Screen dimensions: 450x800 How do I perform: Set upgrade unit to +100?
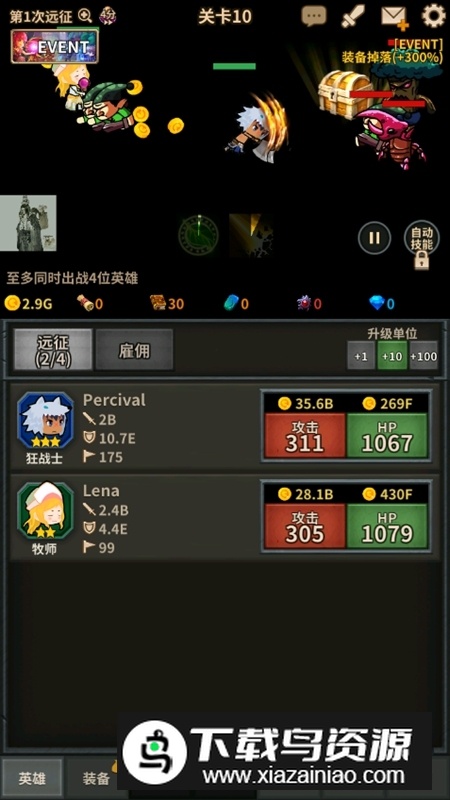[423, 356]
